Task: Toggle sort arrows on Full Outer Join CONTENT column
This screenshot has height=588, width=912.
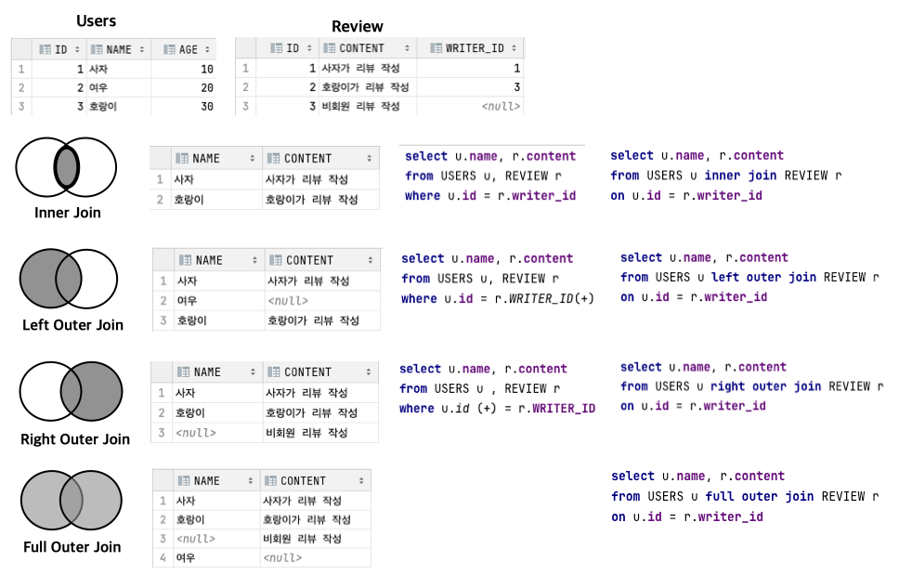Action: click(361, 480)
